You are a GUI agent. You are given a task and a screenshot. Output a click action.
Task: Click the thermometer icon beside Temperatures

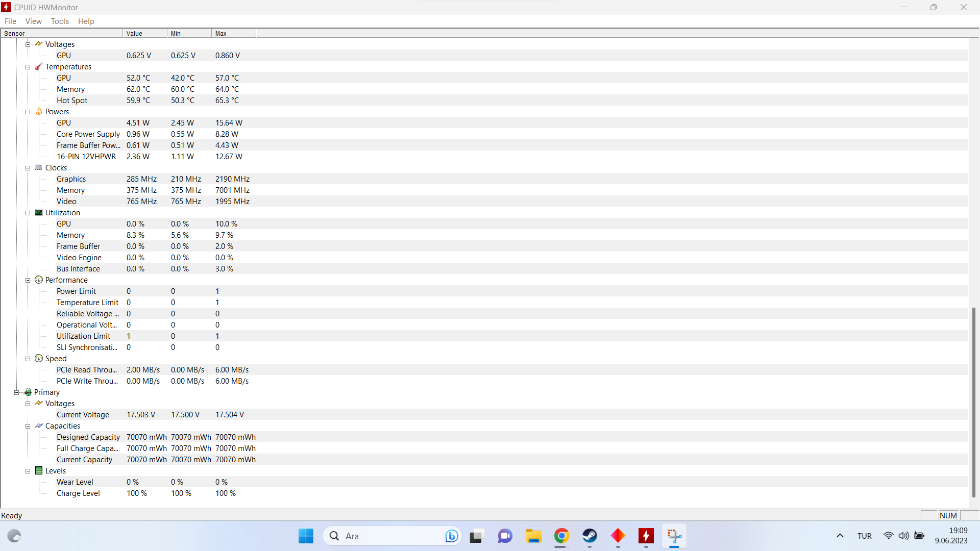point(39,67)
